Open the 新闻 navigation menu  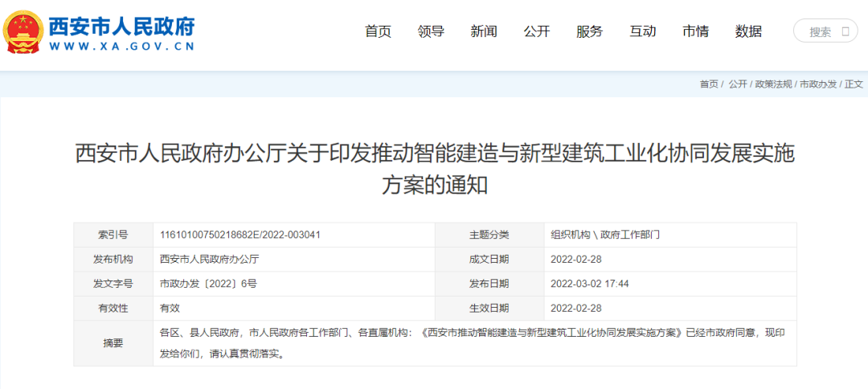[x=484, y=31]
